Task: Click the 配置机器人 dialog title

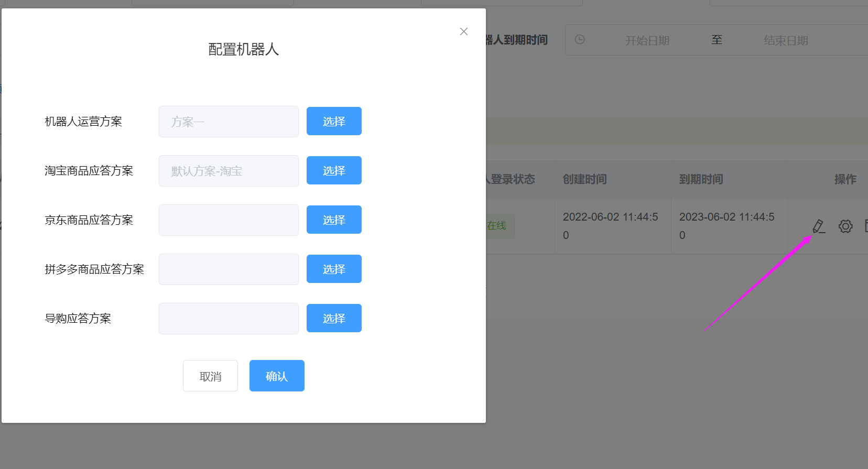Action: point(244,49)
